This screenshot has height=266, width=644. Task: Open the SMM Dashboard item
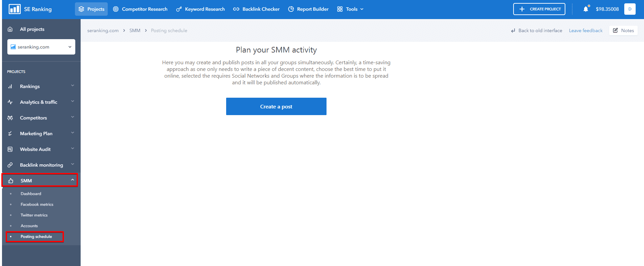click(x=31, y=194)
